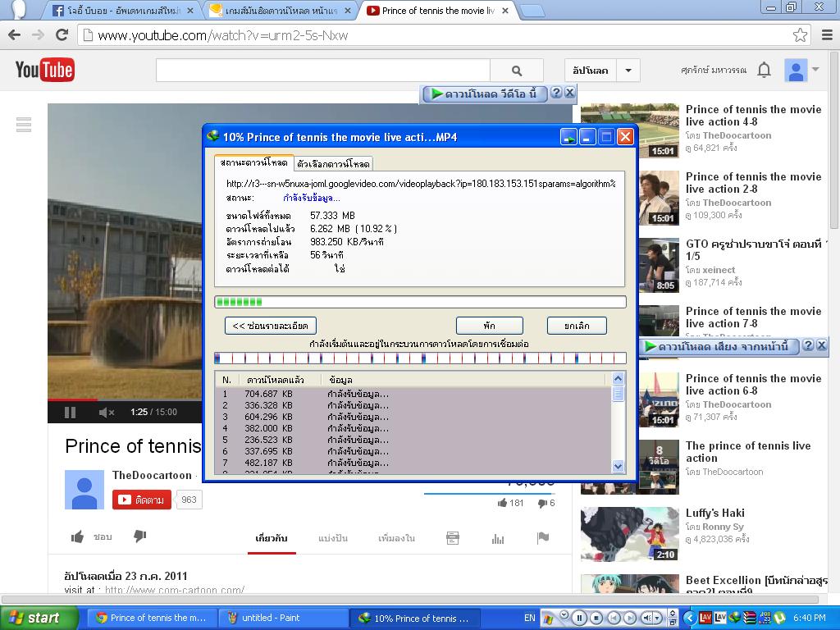Open the uTorrent tray icon

click(779, 618)
